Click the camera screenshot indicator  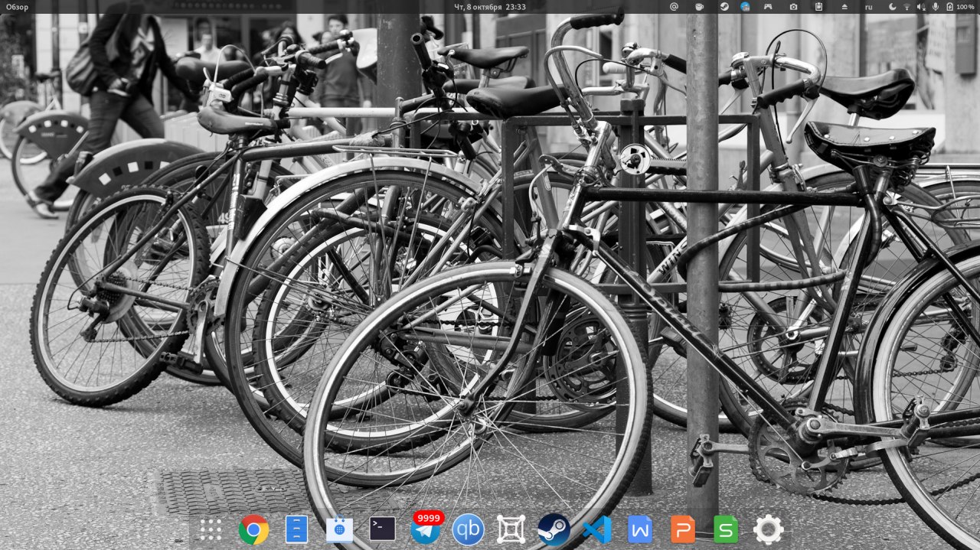coord(794,7)
